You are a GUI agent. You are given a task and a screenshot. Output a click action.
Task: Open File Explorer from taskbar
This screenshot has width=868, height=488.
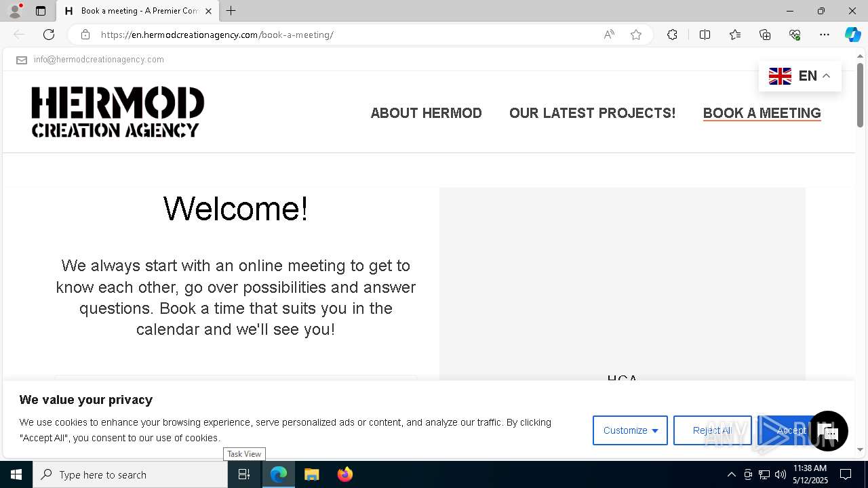(311, 474)
